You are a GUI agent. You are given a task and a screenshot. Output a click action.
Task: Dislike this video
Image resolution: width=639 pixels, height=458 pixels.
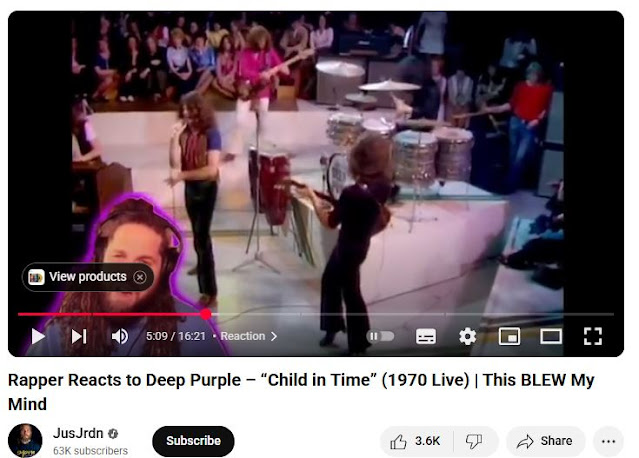474,441
